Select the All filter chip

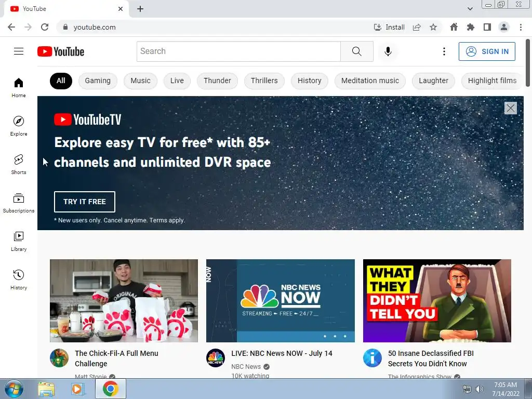tap(61, 81)
